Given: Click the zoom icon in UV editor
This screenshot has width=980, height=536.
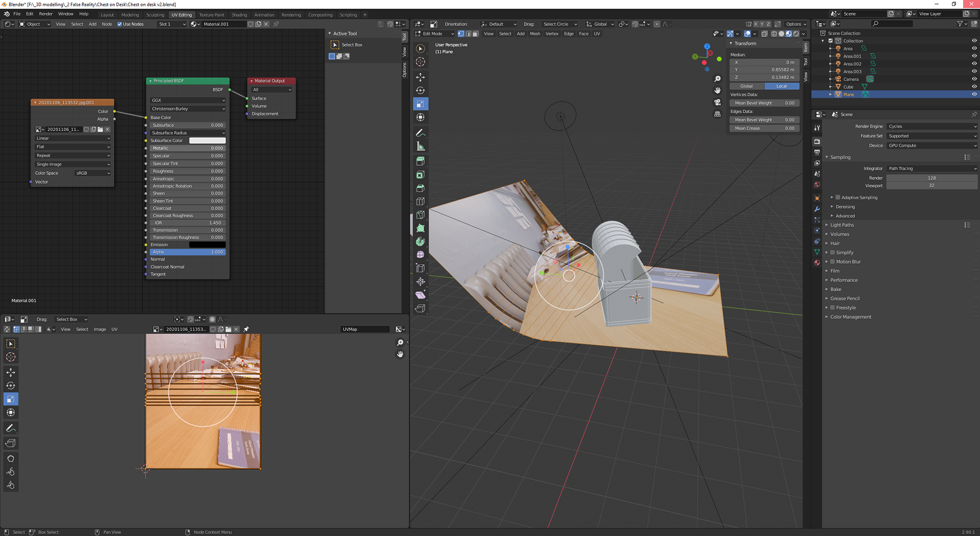Looking at the screenshot, I should [x=400, y=343].
